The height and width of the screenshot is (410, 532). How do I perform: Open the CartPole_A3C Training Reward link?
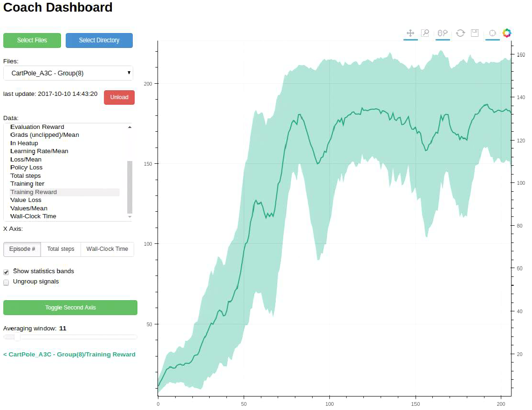(69, 354)
